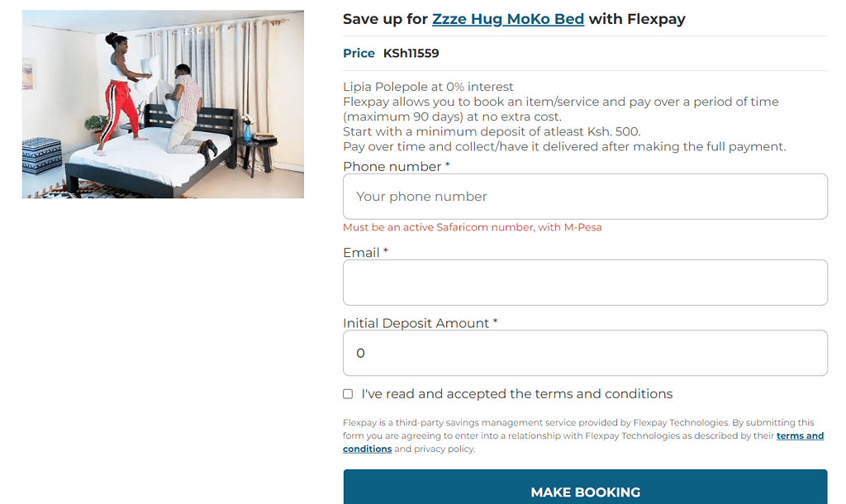
Task: Select the Initial Deposit Amount field
Action: [x=585, y=352]
